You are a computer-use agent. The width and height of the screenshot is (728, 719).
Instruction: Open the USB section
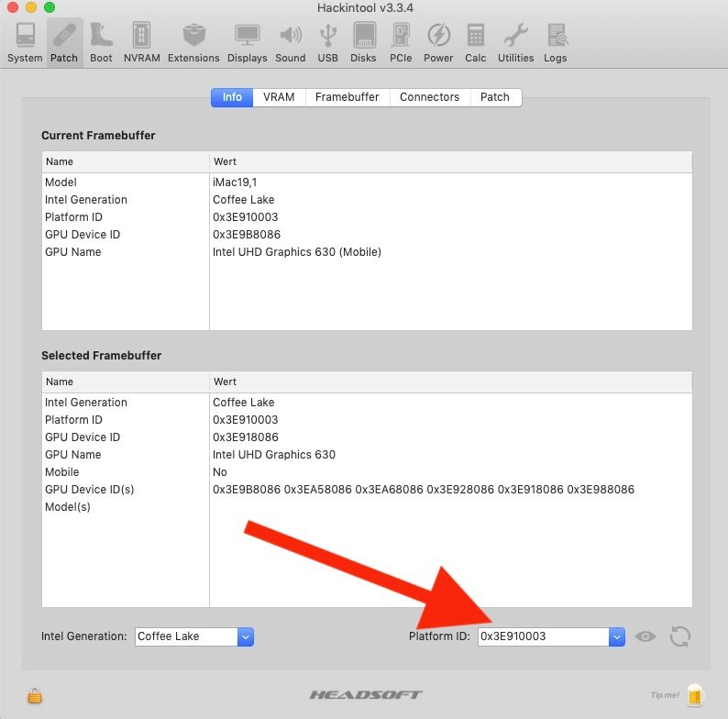(328, 43)
